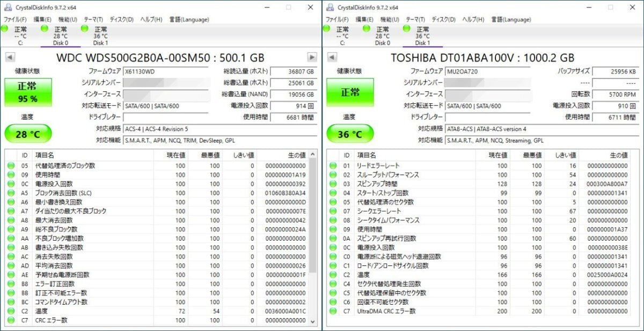Click firmware field X61130WD

tap(167, 71)
